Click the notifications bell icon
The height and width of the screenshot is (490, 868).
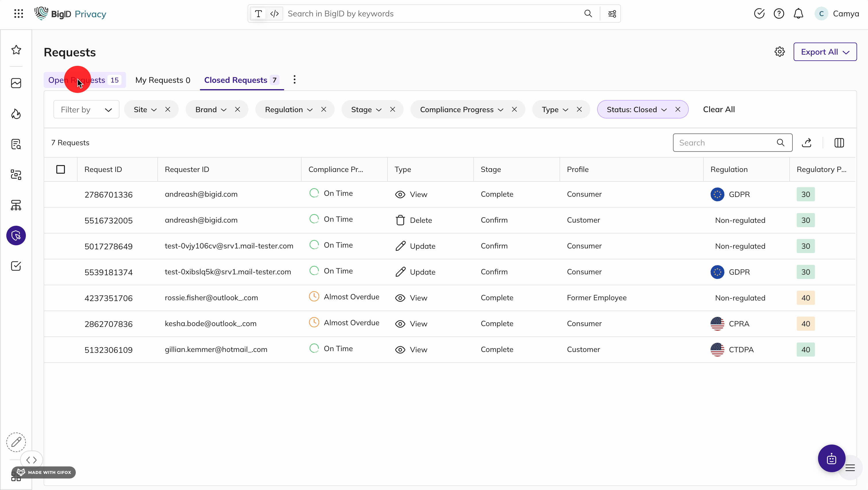798,13
